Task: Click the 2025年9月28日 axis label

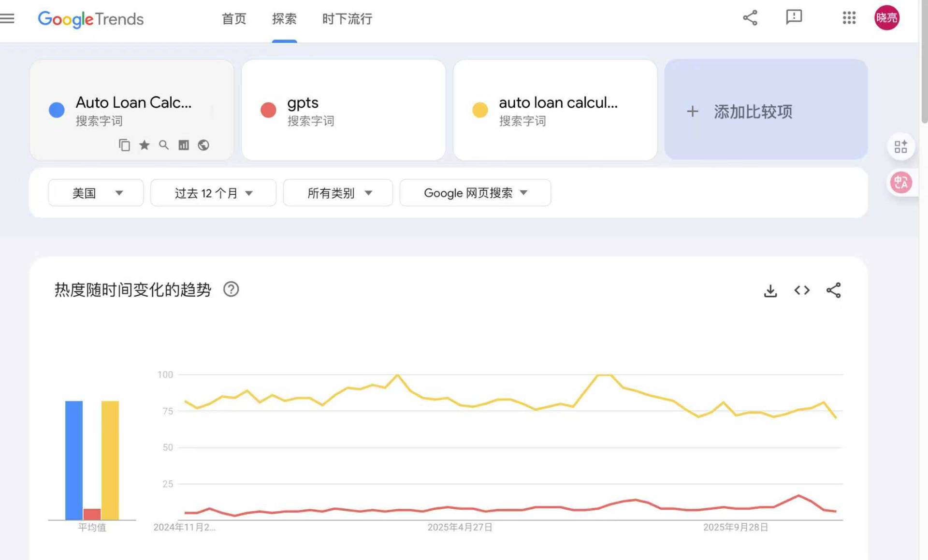Action: (x=736, y=527)
